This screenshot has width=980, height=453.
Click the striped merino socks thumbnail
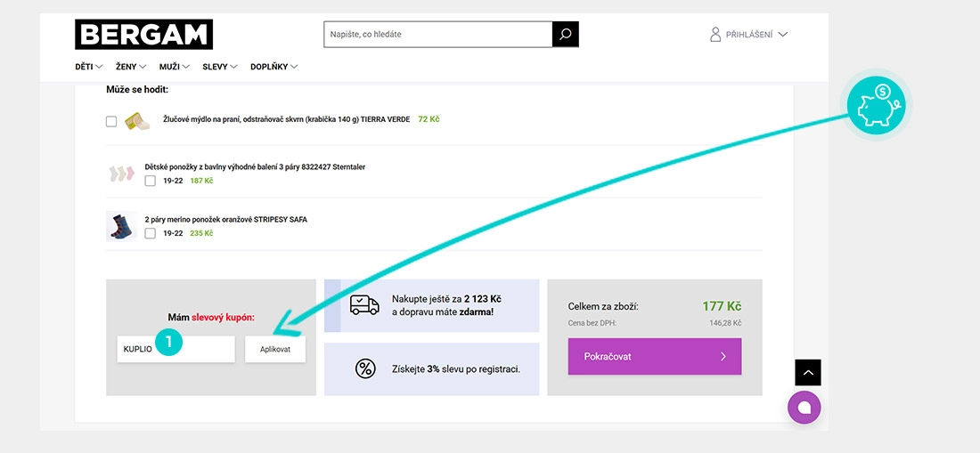point(121,226)
